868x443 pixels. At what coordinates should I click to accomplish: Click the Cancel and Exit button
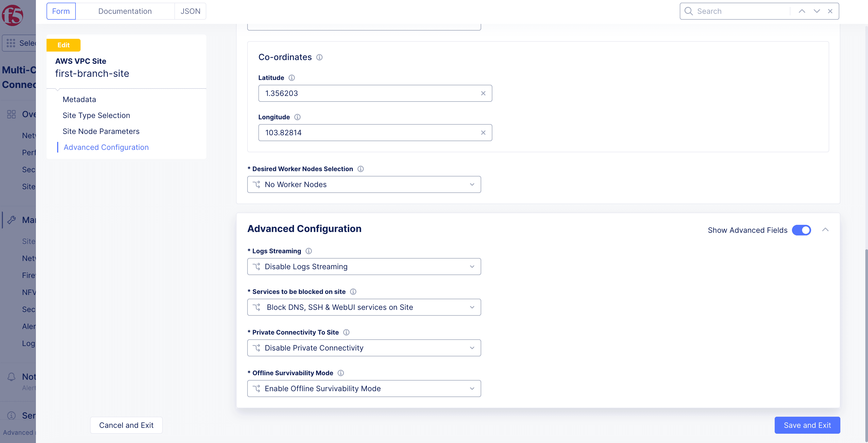click(126, 425)
